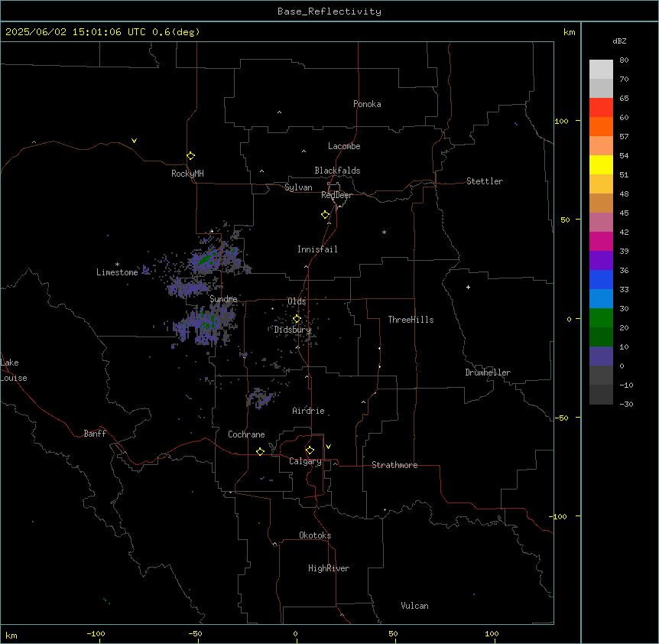Click the Didsbury label

click(293, 330)
